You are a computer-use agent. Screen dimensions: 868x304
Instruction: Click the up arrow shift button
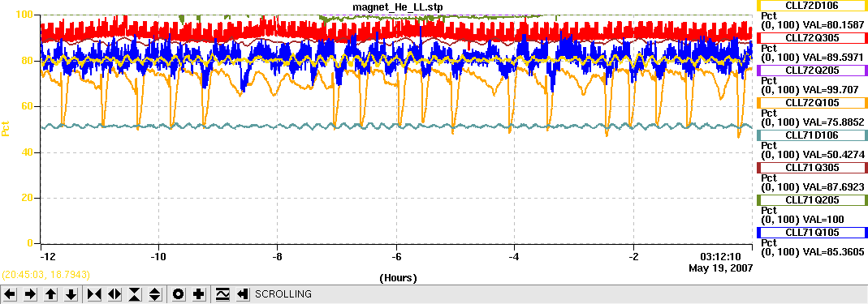[50, 294]
